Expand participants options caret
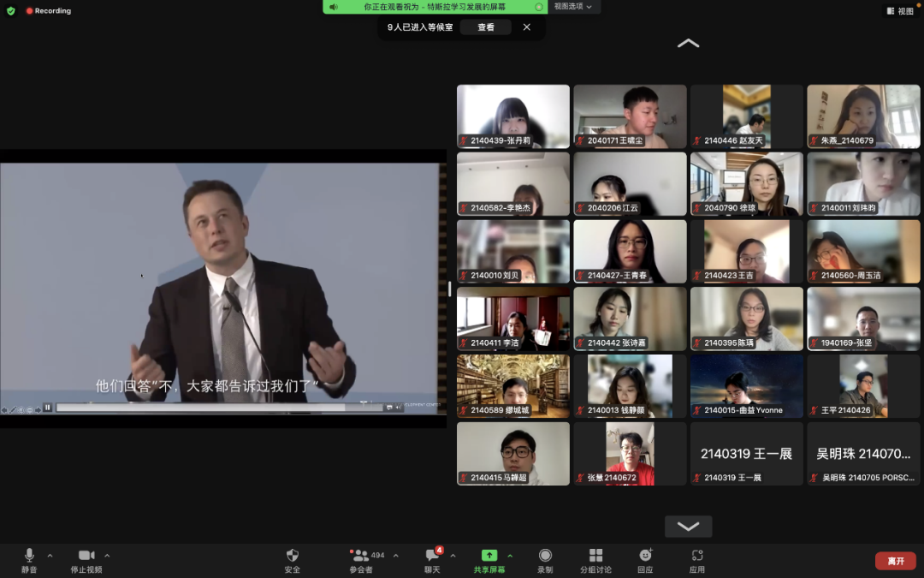This screenshot has height=578, width=924. (396, 555)
